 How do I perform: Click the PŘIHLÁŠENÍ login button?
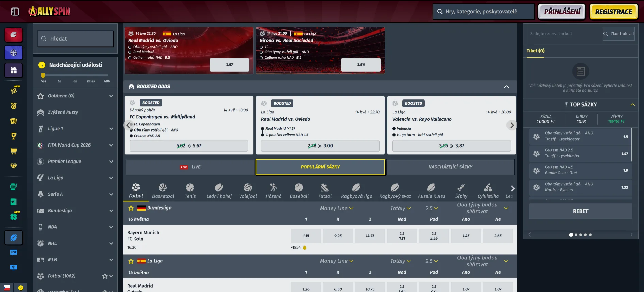tap(562, 12)
